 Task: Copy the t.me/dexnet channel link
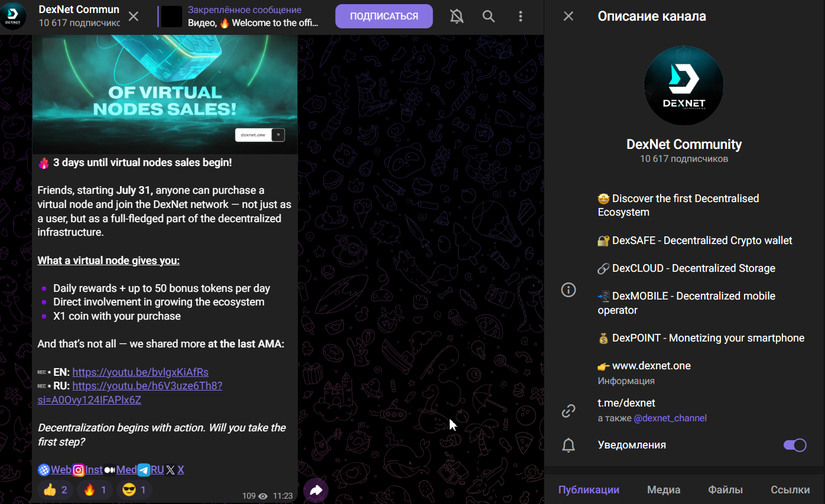(626, 403)
